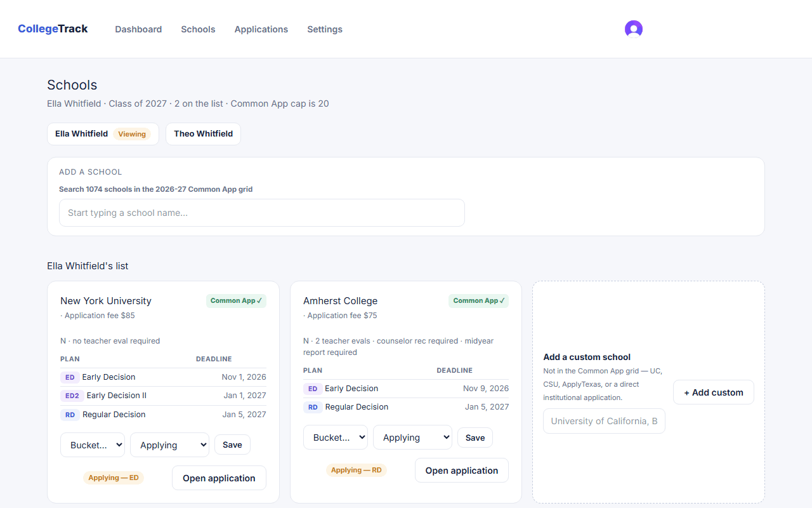Focus the custom school name input
812x508 pixels.
[604, 421]
